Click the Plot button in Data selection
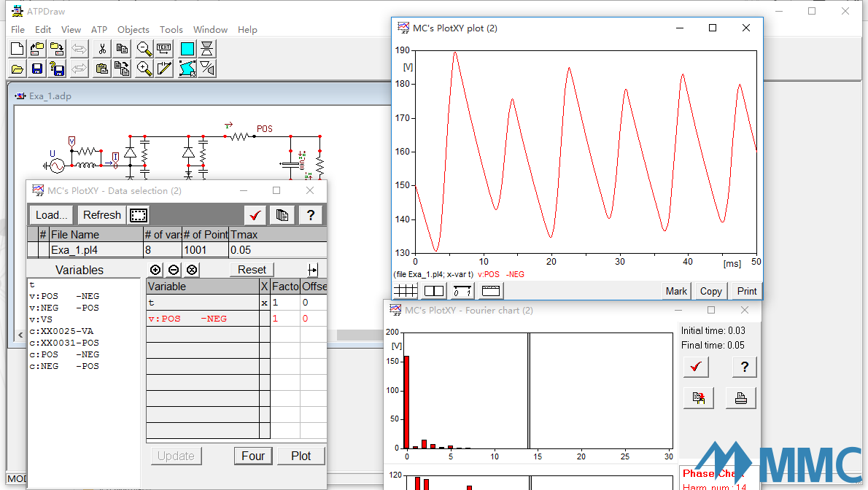 [x=301, y=456]
